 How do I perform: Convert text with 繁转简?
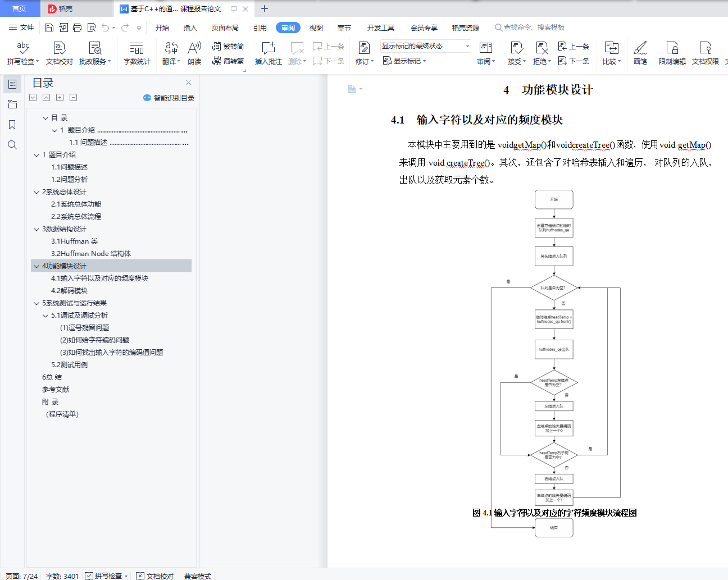click(x=228, y=47)
